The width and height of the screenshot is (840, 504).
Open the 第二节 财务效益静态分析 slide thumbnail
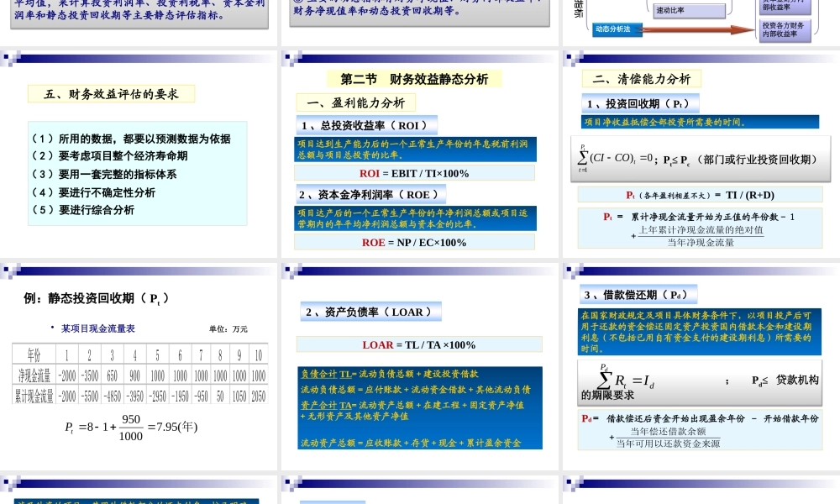pos(420,154)
